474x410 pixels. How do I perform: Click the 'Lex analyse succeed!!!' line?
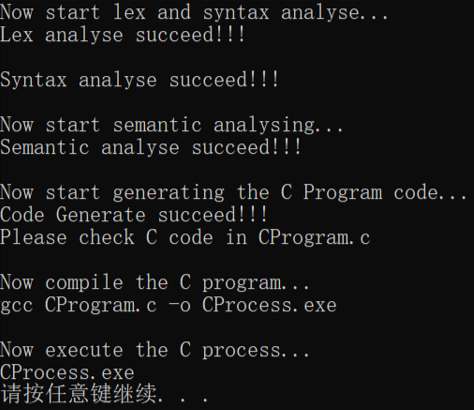(122, 35)
